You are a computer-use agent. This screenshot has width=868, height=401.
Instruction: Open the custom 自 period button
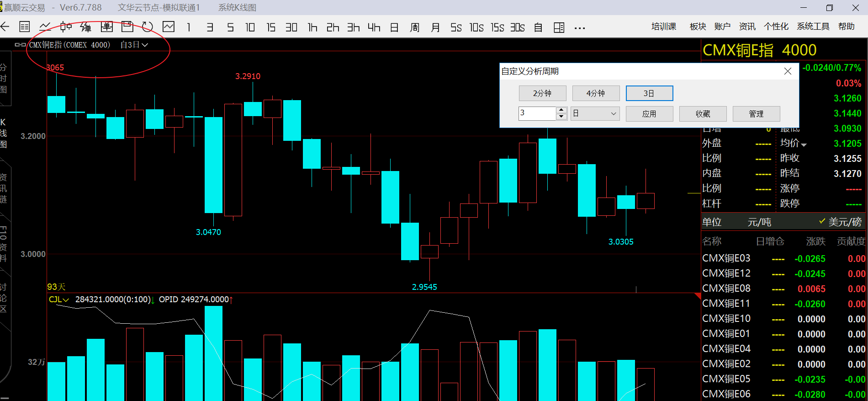538,27
